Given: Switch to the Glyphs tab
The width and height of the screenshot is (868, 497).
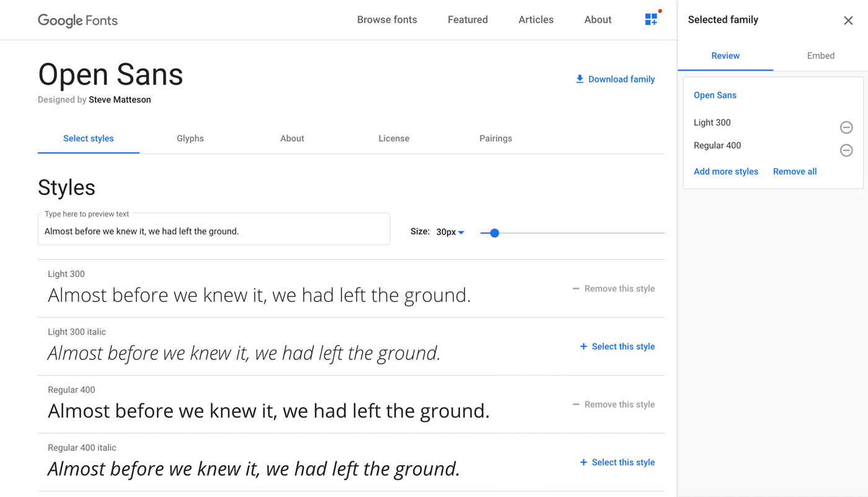Looking at the screenshot, I should pyautogui.click(x=190, y=138).
